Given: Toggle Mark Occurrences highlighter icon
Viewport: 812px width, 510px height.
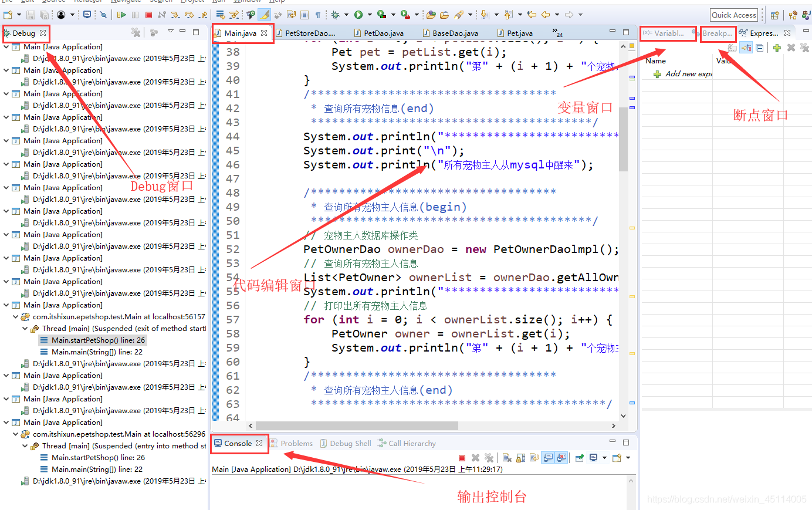Looking at the screenshot, I should click(x=264, y=15).
